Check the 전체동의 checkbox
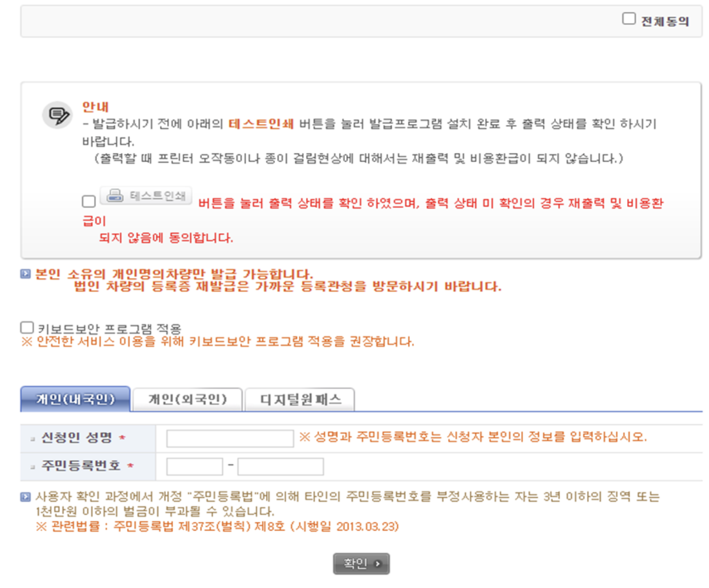709x588 pixels. [x=628, y=18]
